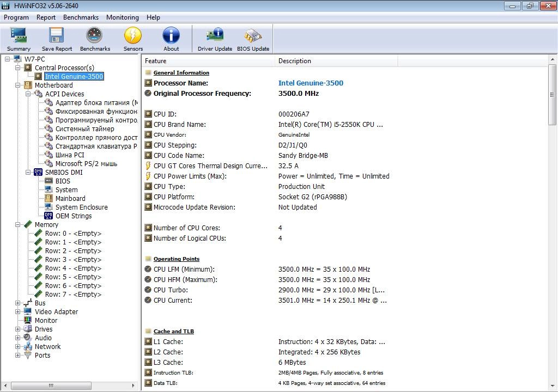Screen dimensions: 558x392
Task: Click the BIOS chip icon under SMBIOS
Action: (48, 181)
